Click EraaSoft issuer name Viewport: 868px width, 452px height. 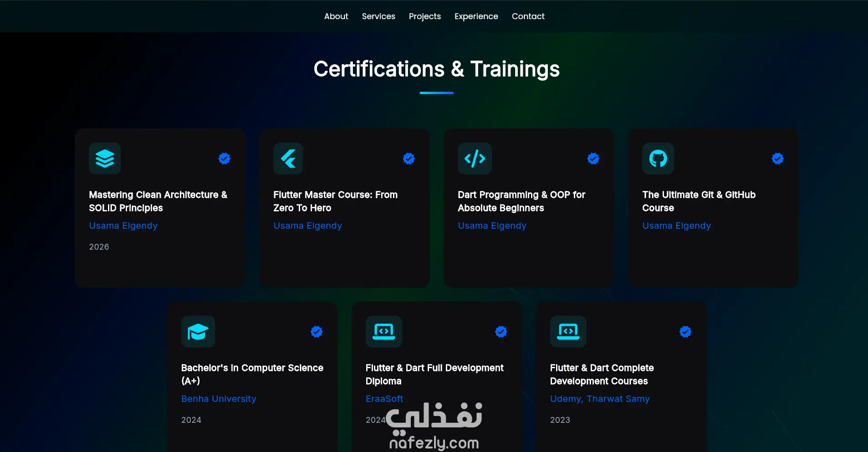point(384,399)
